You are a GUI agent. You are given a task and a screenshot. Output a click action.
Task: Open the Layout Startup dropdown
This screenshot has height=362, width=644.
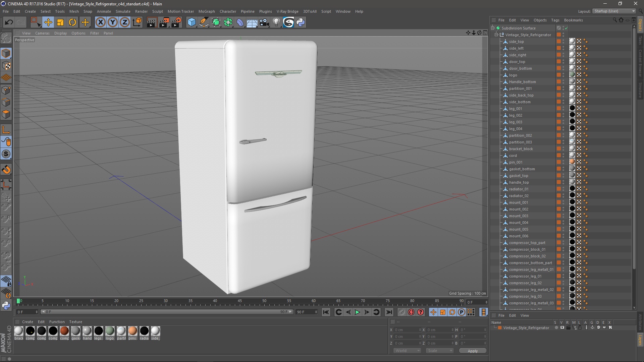614,11
